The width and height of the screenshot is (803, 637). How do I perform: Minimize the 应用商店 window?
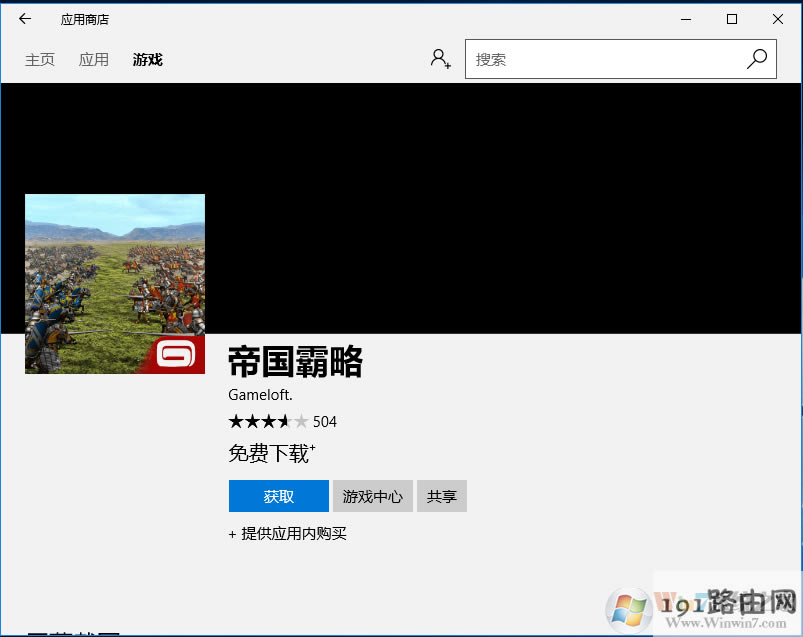(x=686, y=19)
